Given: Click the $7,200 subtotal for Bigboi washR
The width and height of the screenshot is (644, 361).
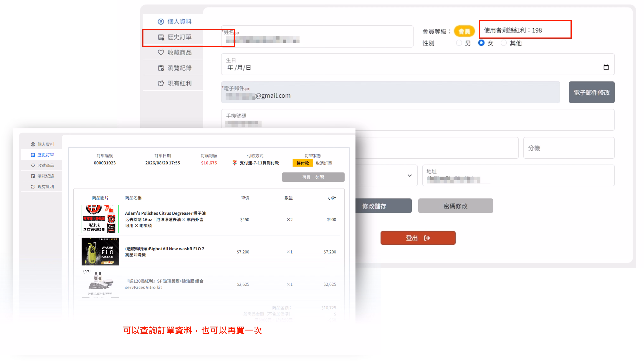Looking at the screenshot, I should coord(330,252).
